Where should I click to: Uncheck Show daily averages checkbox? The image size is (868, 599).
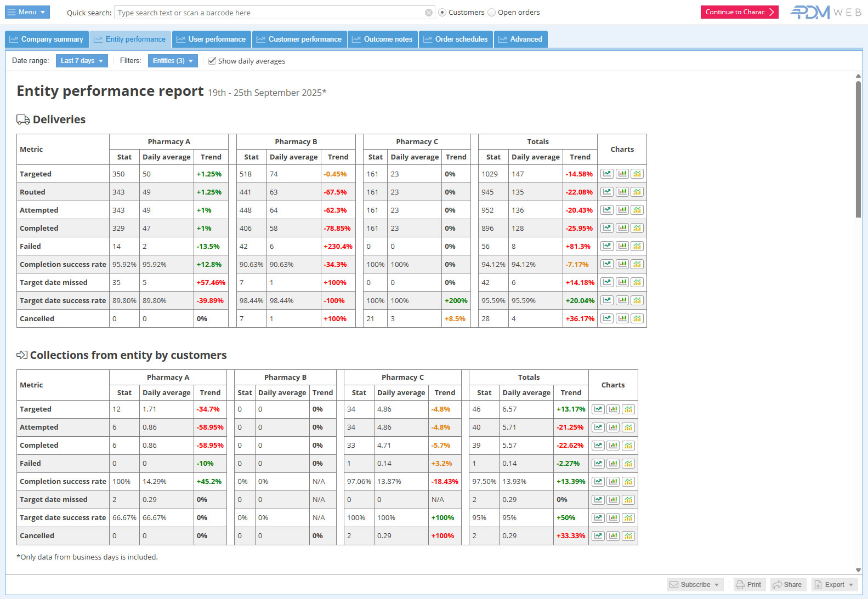[212, 61]
